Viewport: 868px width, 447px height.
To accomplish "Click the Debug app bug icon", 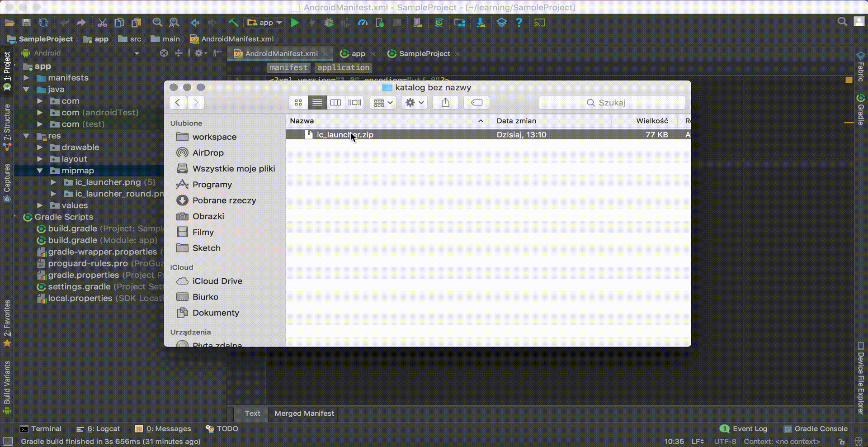I will point(329,23).
